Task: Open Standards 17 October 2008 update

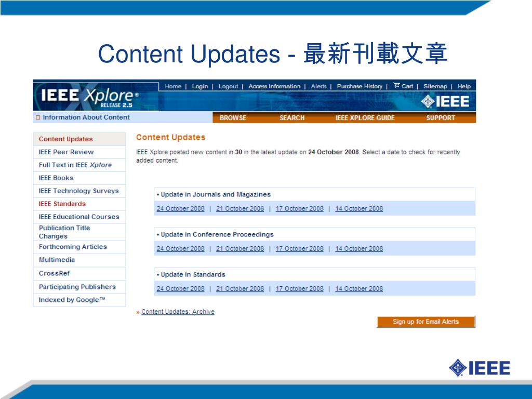Action: (x=300, y=289)
